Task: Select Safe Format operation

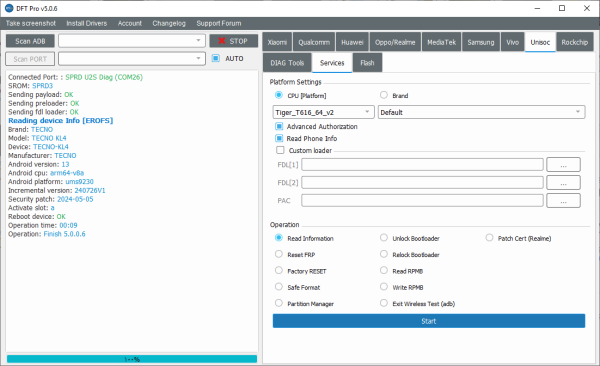Action: pos(279,286)
